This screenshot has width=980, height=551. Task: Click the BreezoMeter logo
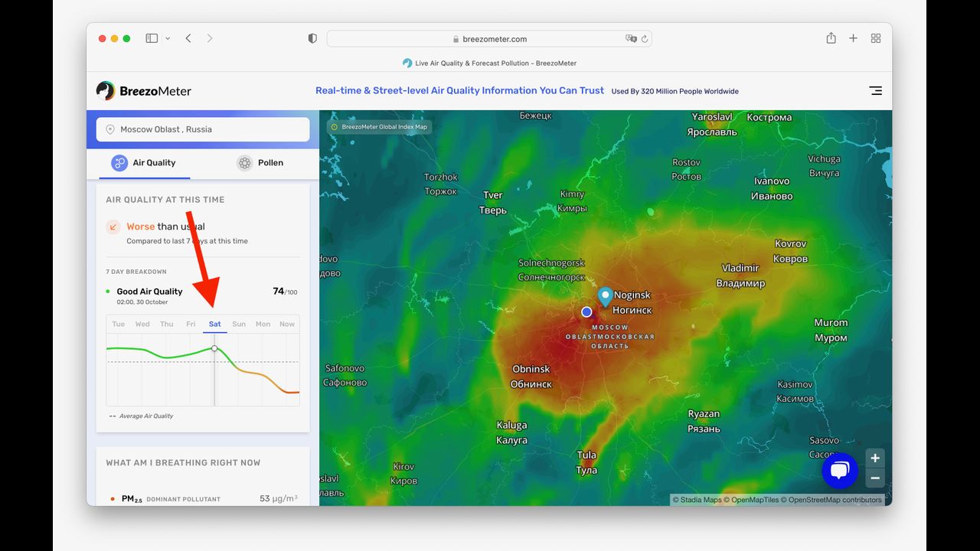tap(144, 91)
